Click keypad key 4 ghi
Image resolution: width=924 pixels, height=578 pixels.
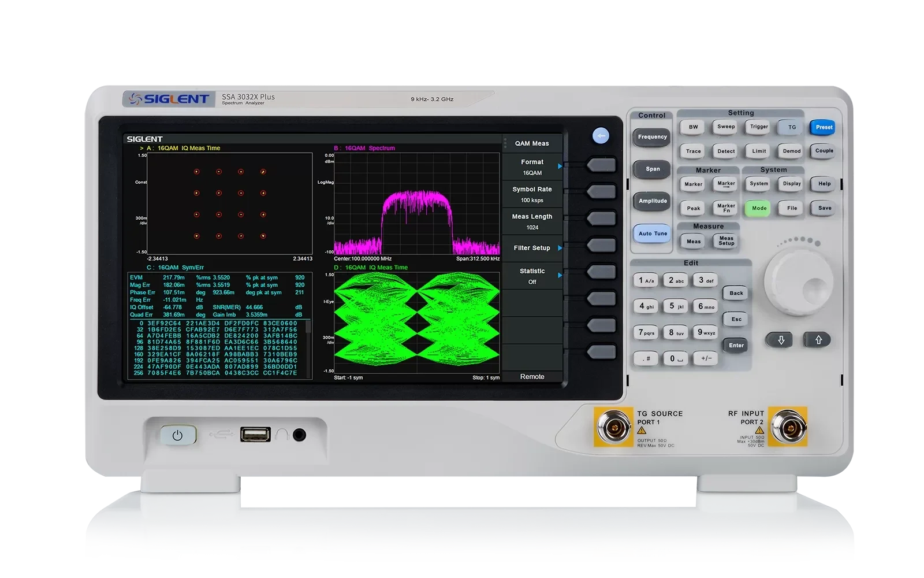[646, 306]
